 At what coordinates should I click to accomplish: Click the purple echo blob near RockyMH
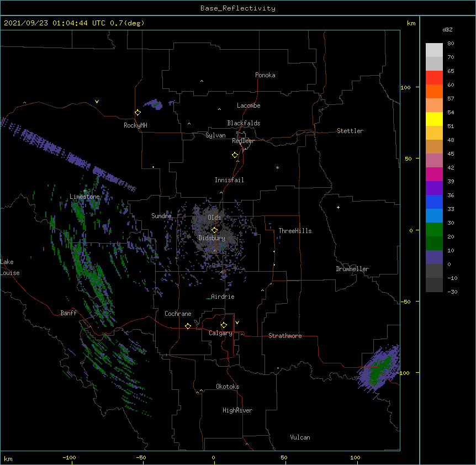(x=154, y=104)
